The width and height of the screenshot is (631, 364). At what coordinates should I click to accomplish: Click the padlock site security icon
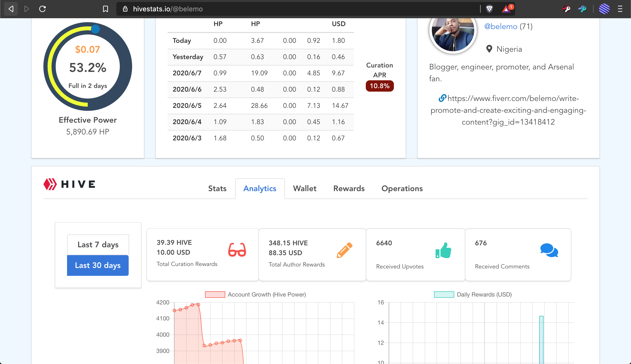coord(125,9)
